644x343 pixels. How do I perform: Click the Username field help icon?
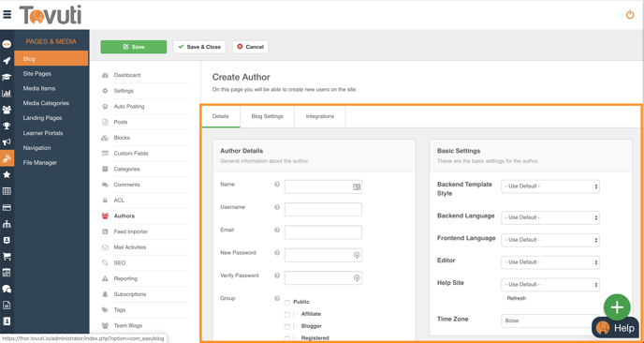coord(277,207)
